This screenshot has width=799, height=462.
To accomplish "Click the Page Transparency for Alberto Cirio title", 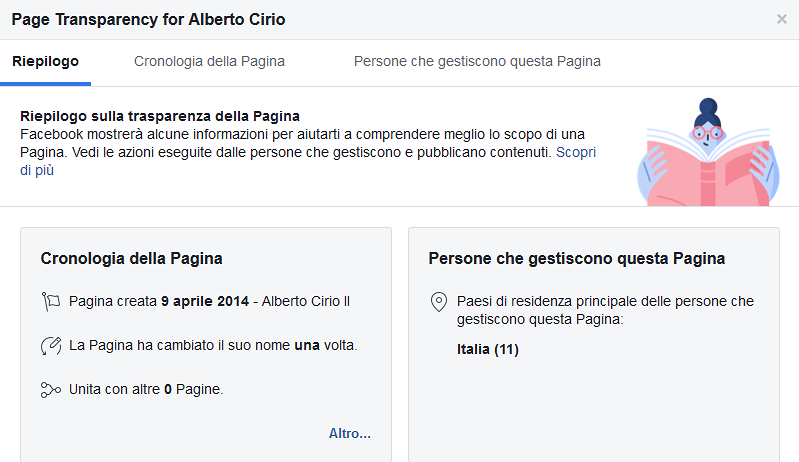I will (148, 19).
